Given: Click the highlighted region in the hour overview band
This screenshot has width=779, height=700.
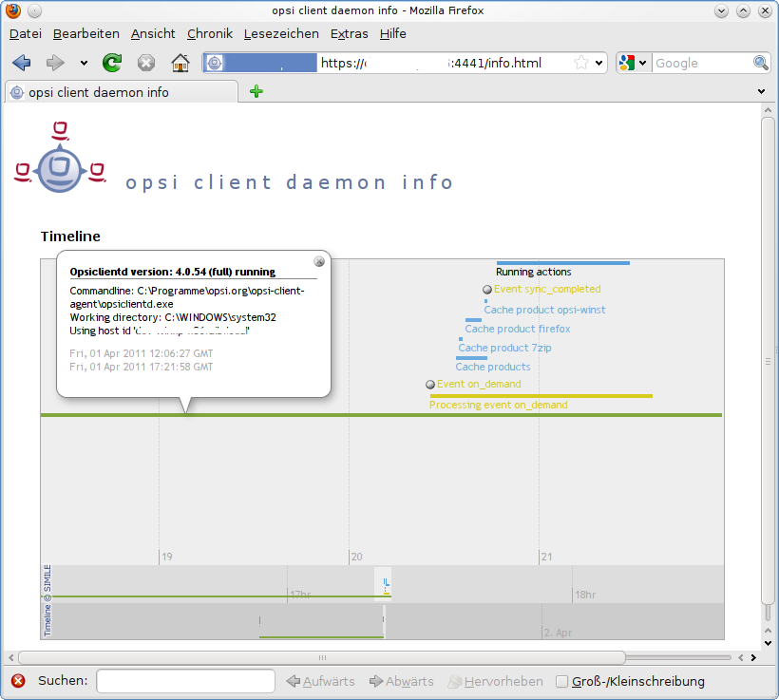Looking at the screenshot, I should (x=383, y=584).
